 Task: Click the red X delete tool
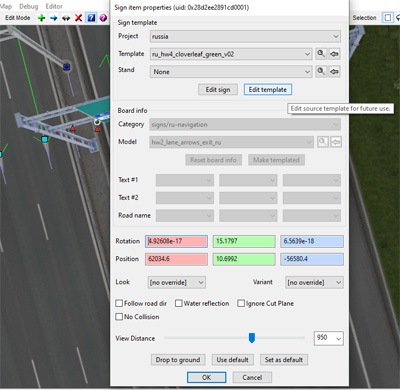point(79,18)
